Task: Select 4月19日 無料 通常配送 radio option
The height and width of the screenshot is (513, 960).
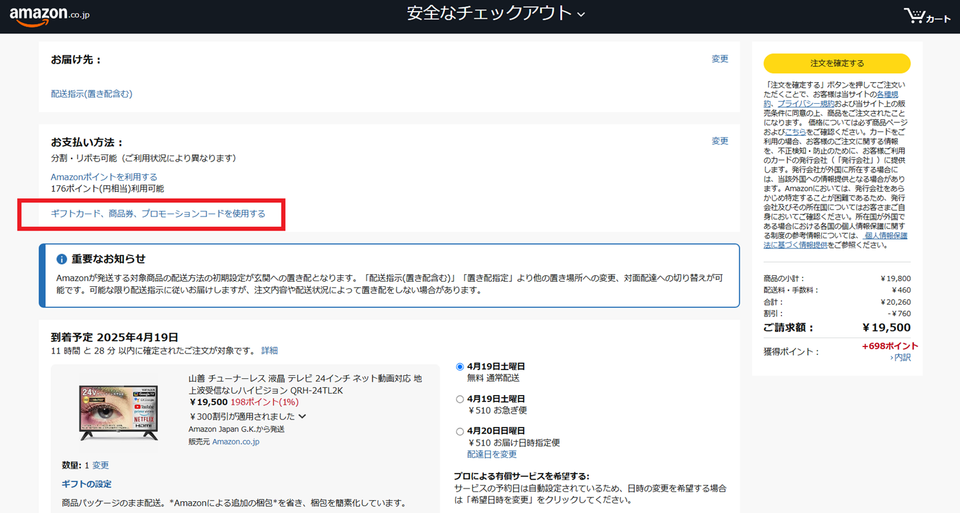Action: click(459, 366)
